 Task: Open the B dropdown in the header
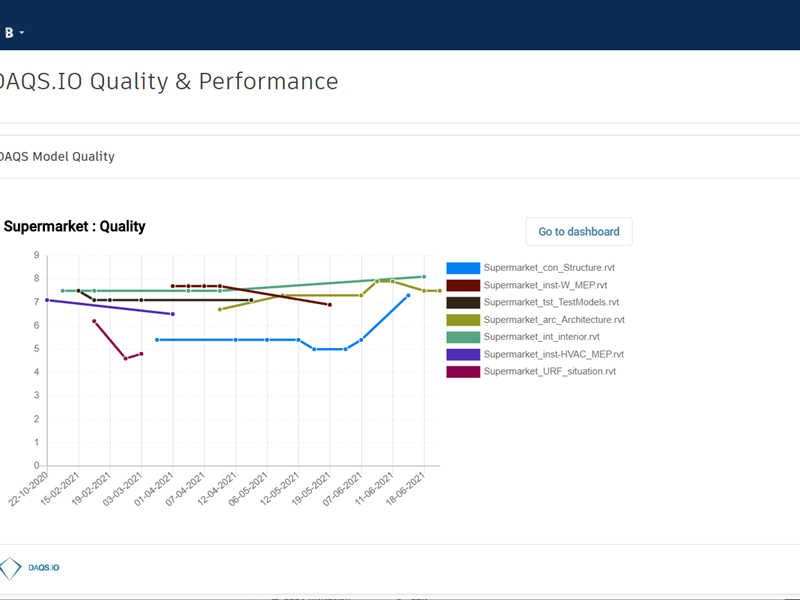14,33
